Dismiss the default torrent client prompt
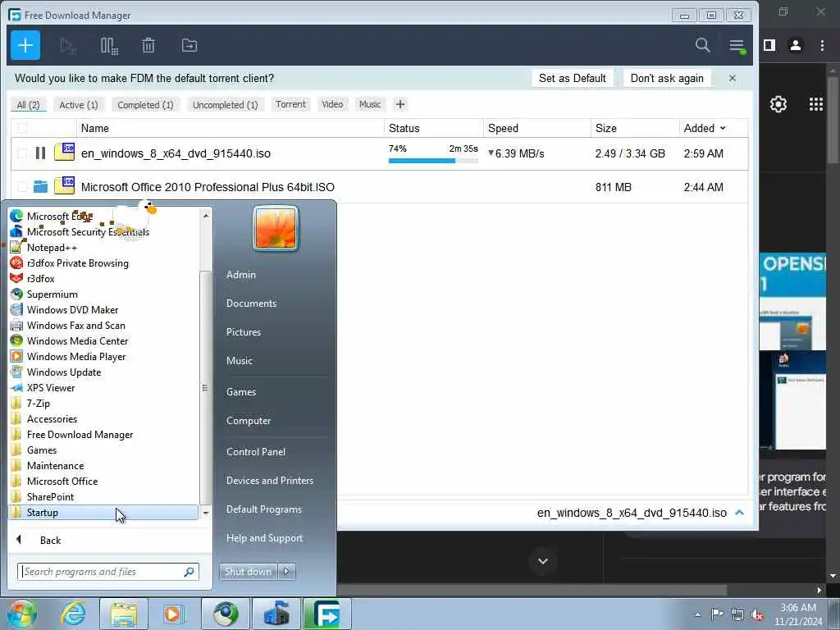The image size is (840, 630). tap(733, 78)
